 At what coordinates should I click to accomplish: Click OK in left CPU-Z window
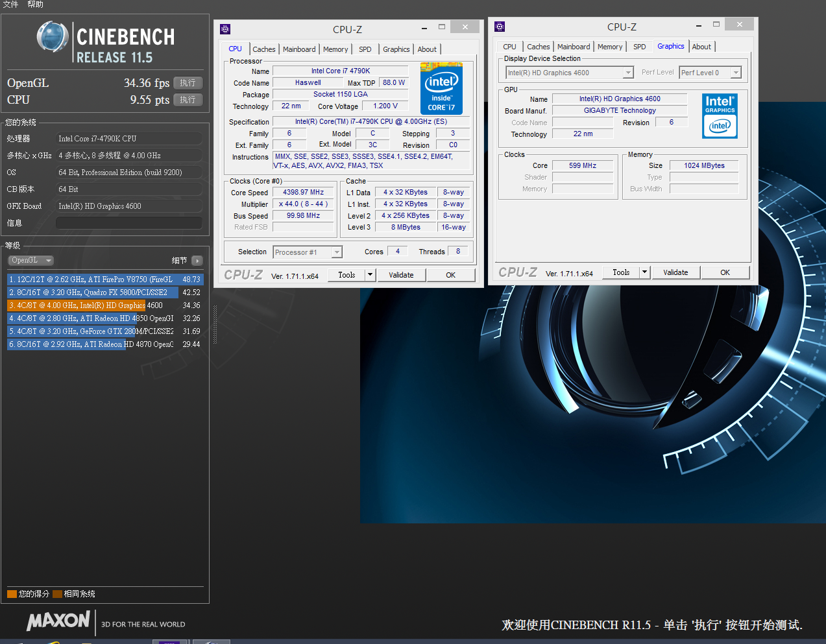(451, 275)
